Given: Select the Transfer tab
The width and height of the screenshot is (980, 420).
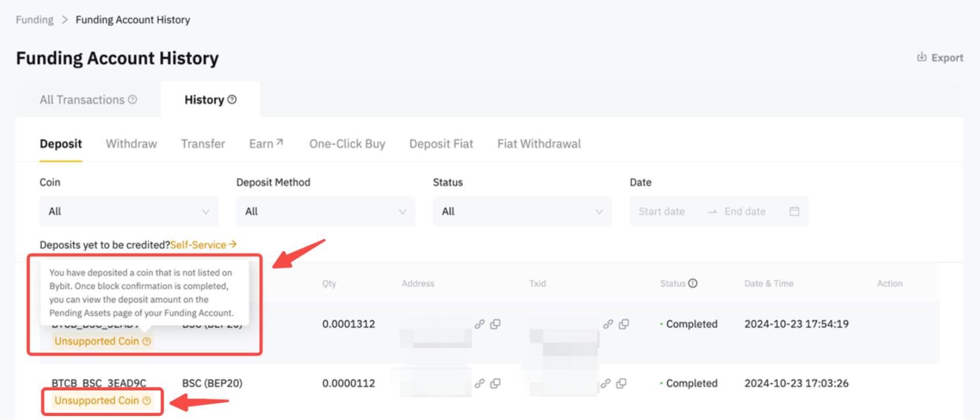Looking at the screenshot, I should 203,144.
